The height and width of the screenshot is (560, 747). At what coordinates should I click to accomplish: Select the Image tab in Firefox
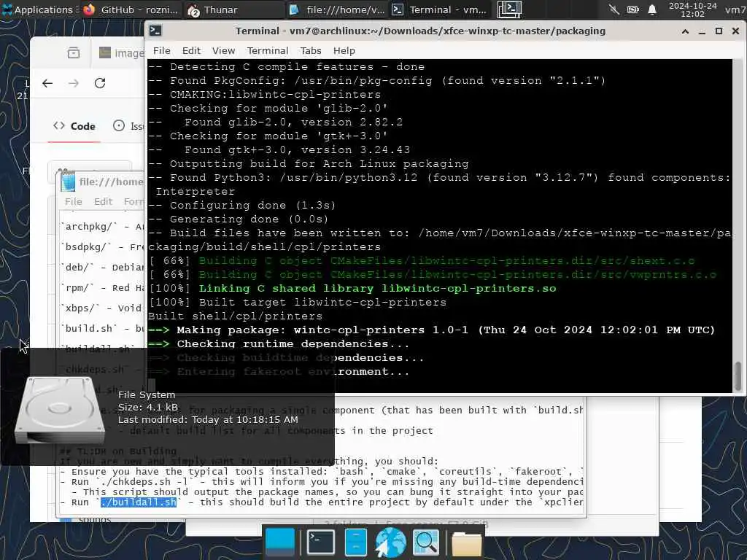click(x=121, y=52)
